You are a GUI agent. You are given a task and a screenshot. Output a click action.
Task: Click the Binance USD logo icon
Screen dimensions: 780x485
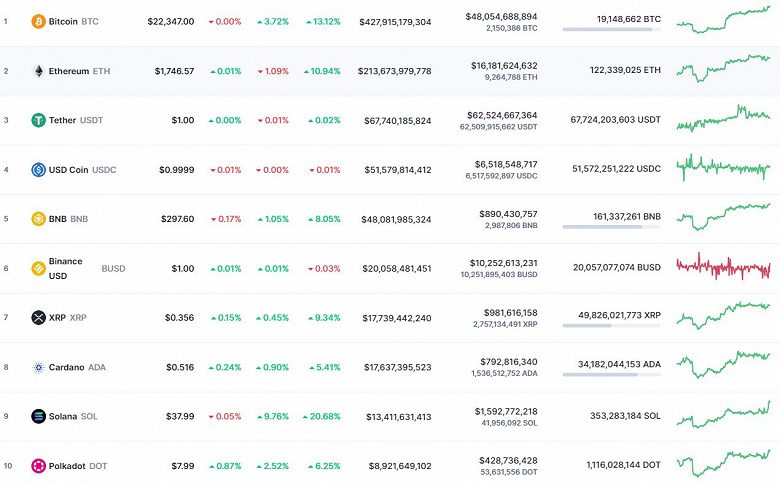[39, 268]
